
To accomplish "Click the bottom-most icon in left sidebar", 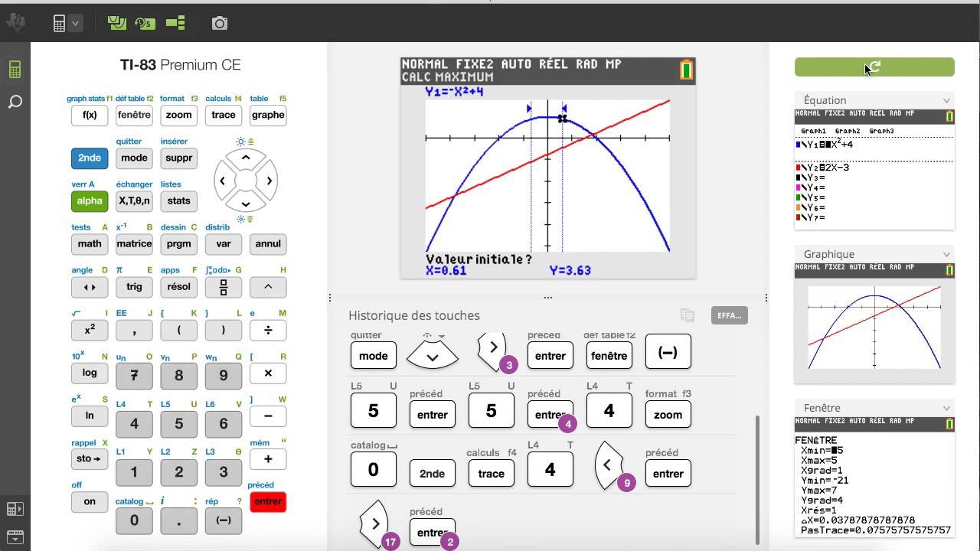I will [x=15, y=537].
